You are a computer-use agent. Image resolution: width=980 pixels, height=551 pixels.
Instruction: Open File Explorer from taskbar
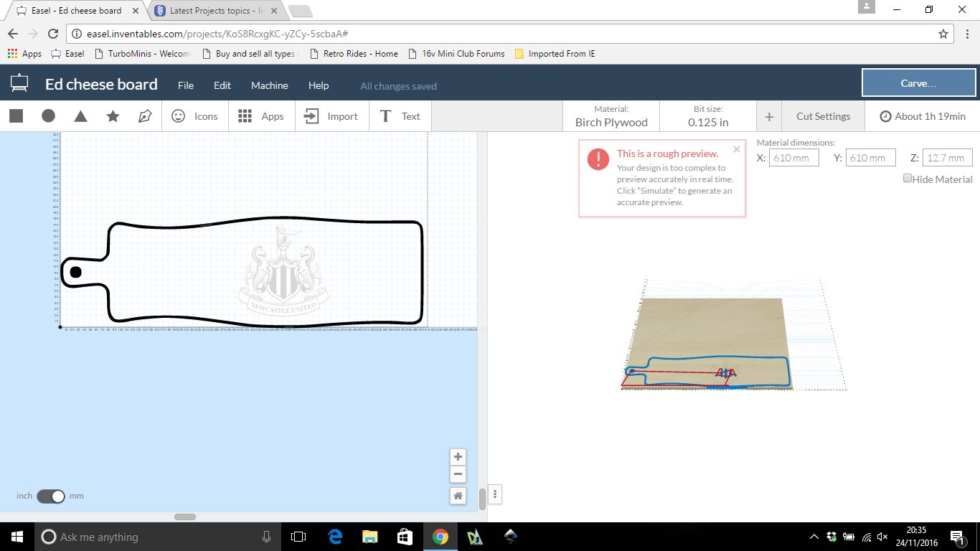(x=369, y=537)
